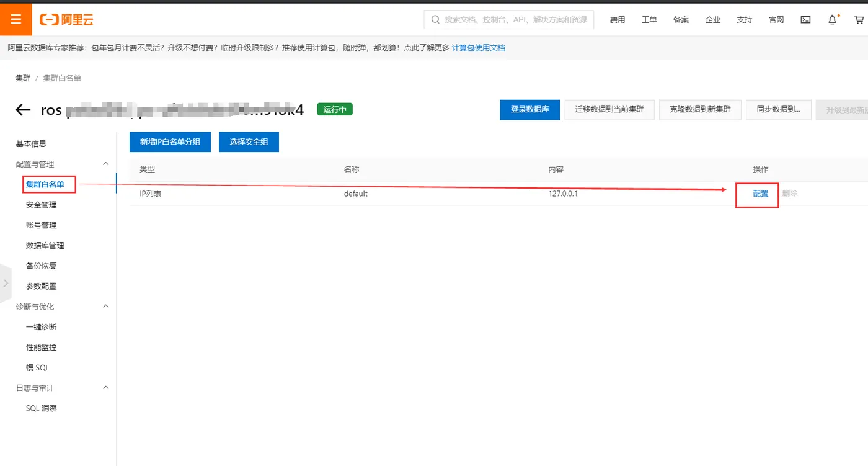Open the 备案 menu

click(681, 20)
